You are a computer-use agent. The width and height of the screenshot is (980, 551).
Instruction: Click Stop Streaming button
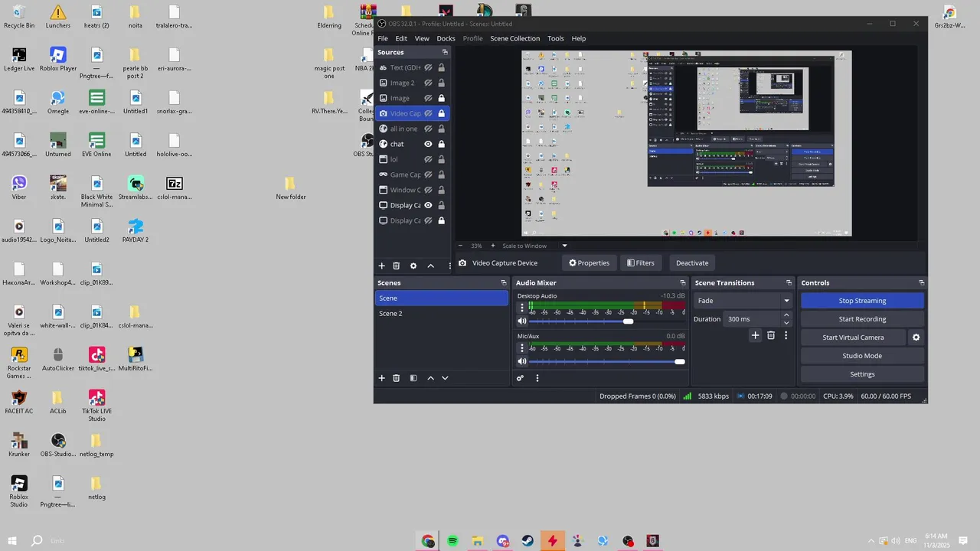[x=862, y=301]
